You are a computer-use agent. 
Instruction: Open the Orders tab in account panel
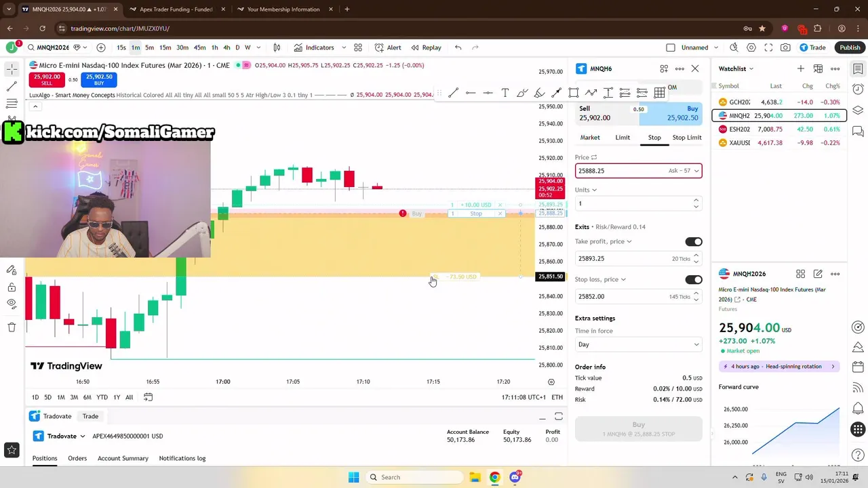pyautogui.click(x=77, y=458)
